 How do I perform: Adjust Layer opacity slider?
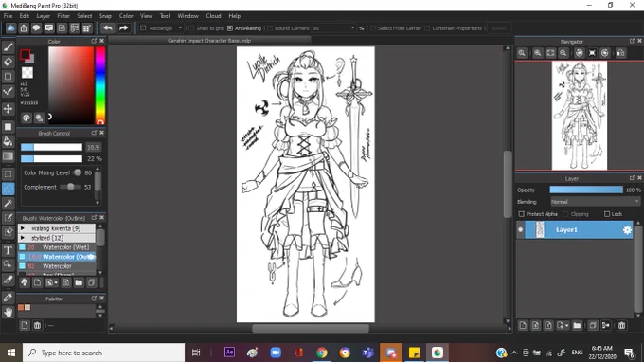pos(586,190)
